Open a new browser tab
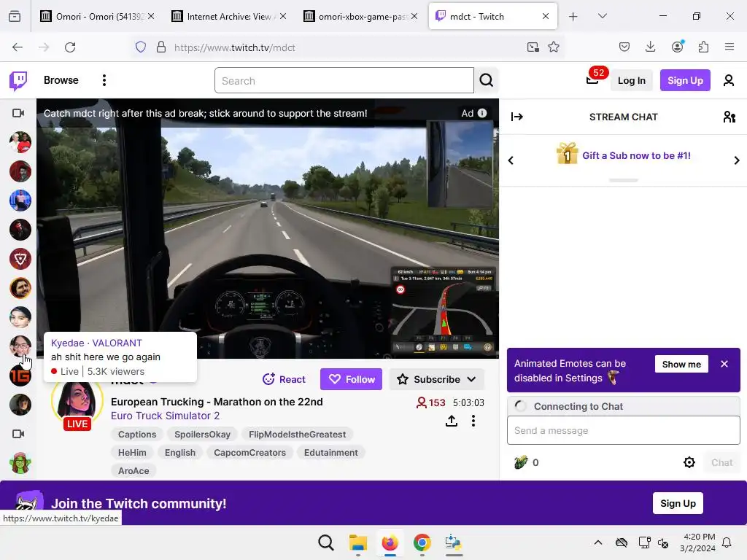Screen dimensions: 747x560 pyautogui.click(x=573, y=17)
